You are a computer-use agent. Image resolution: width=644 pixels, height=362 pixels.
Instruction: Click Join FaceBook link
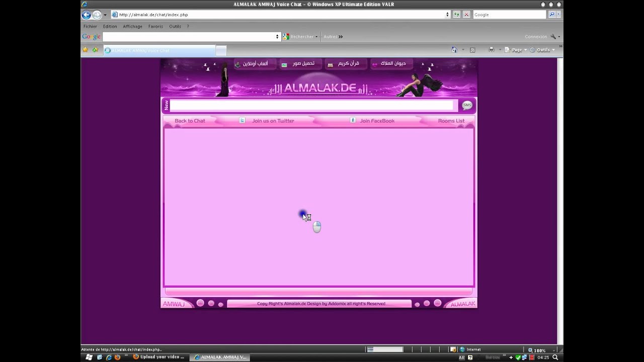coord(377,121)
